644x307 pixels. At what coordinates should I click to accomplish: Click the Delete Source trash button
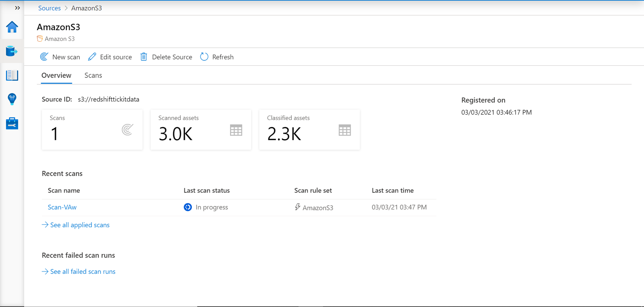tap(166, 57)
